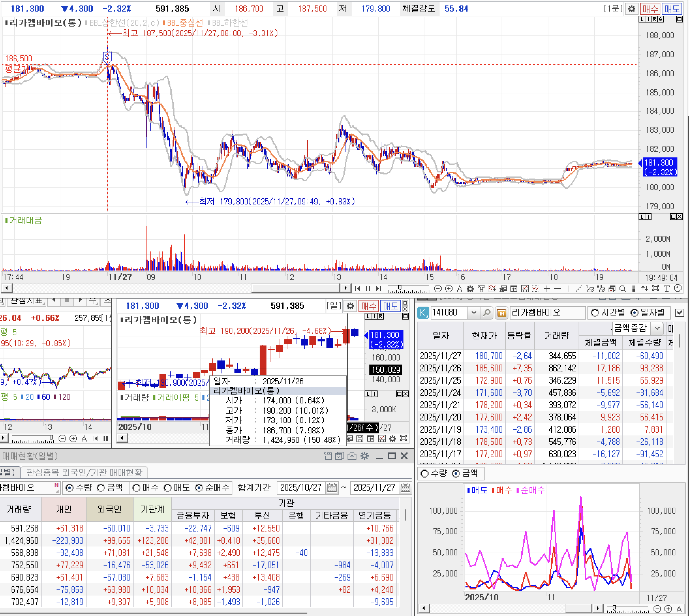The image size is (689, 616).
Task: Open the 금액증감 dropdown
Action: [657, 328]
